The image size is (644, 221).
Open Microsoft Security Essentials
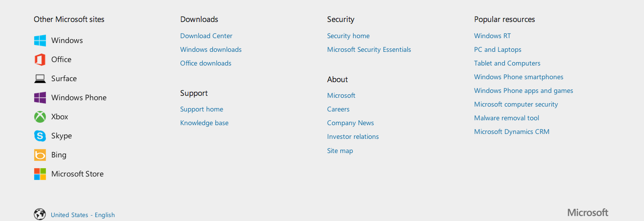(369, 49)
